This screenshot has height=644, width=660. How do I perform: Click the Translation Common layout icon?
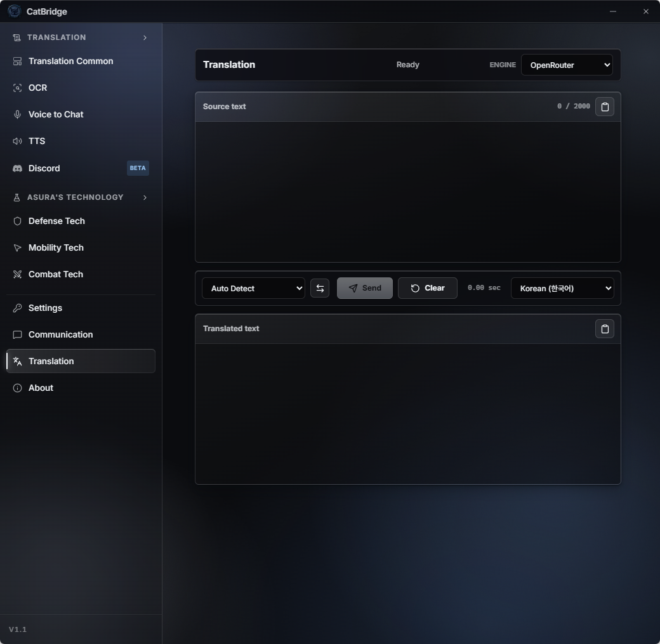pos(17,62)
